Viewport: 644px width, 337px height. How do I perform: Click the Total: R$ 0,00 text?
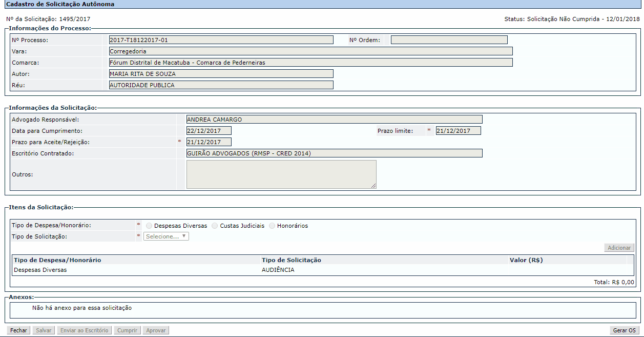point(614,282)
